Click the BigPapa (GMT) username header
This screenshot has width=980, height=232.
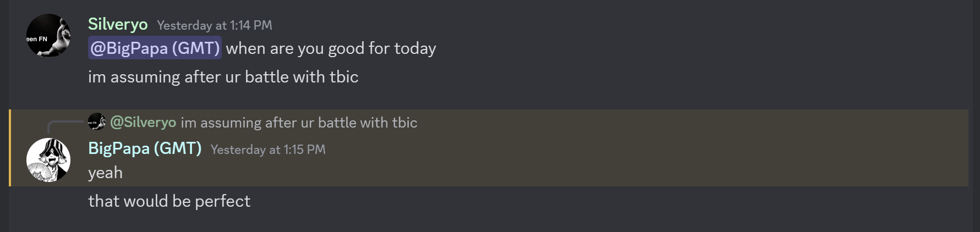tap(145, 149)
